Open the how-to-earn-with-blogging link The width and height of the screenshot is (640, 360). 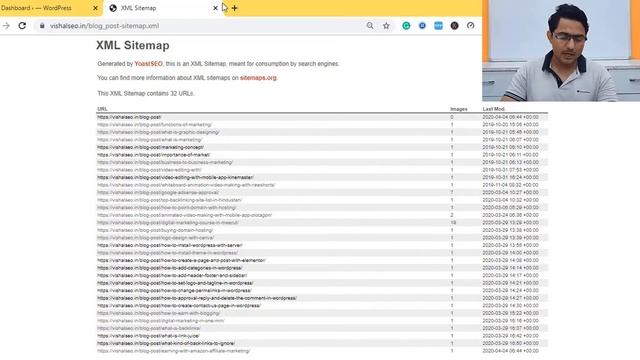pos(158,313)
